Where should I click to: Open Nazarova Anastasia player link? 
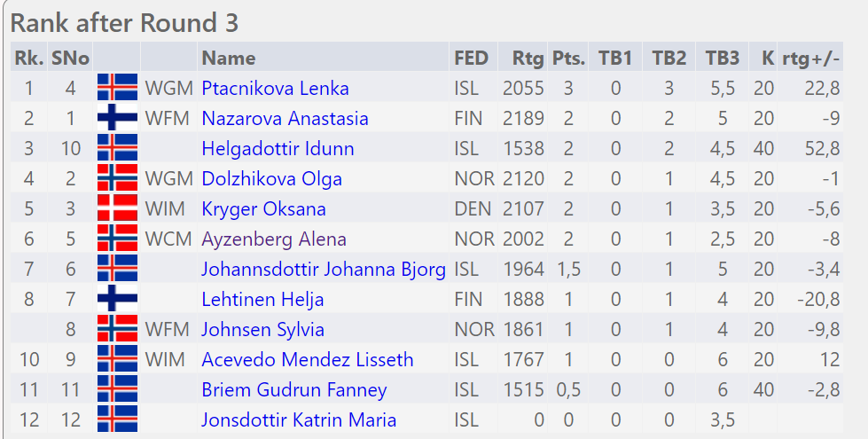click(285, 118)
